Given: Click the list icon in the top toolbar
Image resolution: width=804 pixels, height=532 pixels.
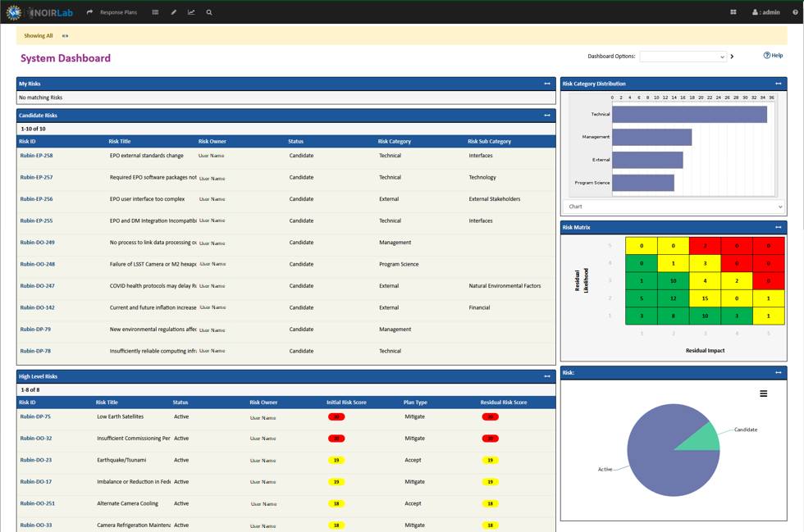Looking at the screenshot, I should point(155,12).
